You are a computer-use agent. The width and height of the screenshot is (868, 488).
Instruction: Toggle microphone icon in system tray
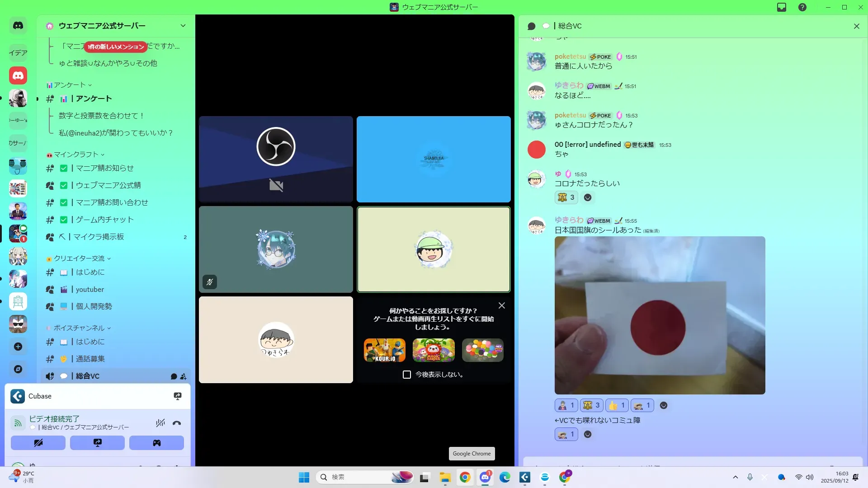(x=750, y=477)
